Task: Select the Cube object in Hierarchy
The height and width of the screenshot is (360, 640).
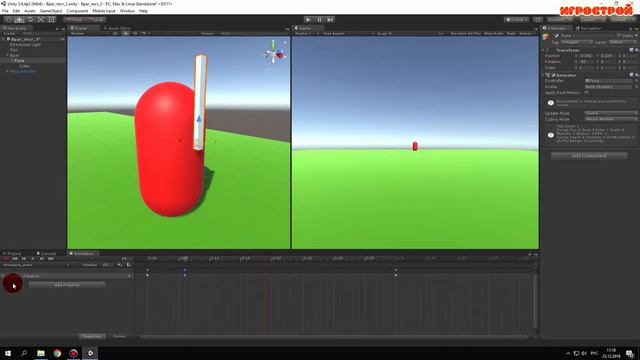Action: tap(24, 66)
